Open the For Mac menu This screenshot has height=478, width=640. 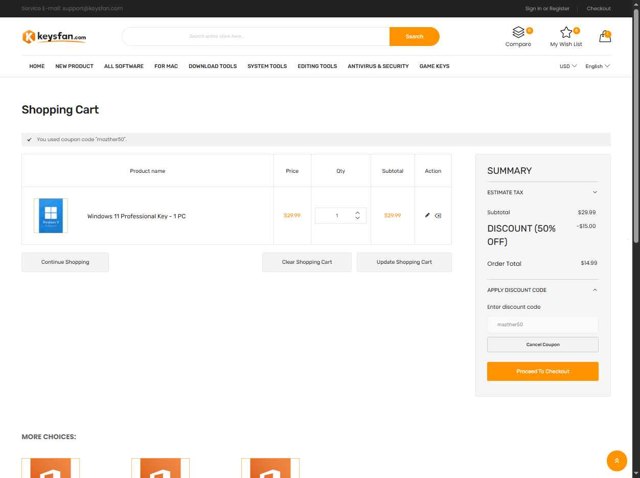tap(166, 66)
